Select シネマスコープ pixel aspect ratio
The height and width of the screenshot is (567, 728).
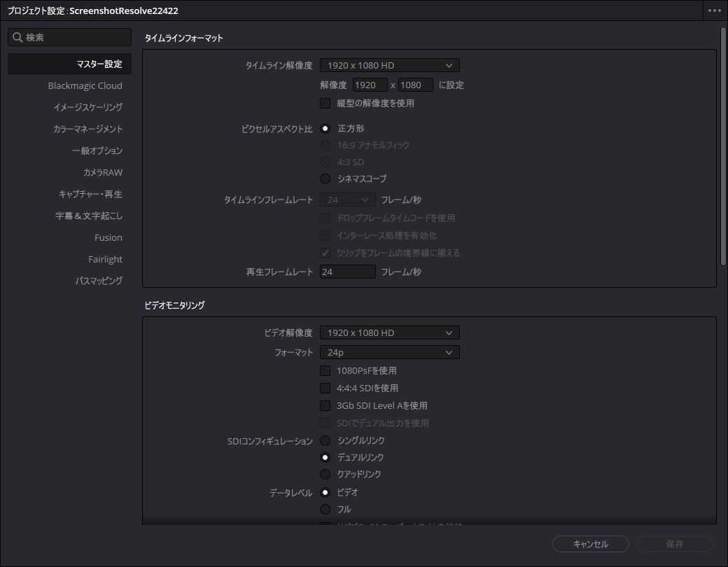tap(325, 178)
